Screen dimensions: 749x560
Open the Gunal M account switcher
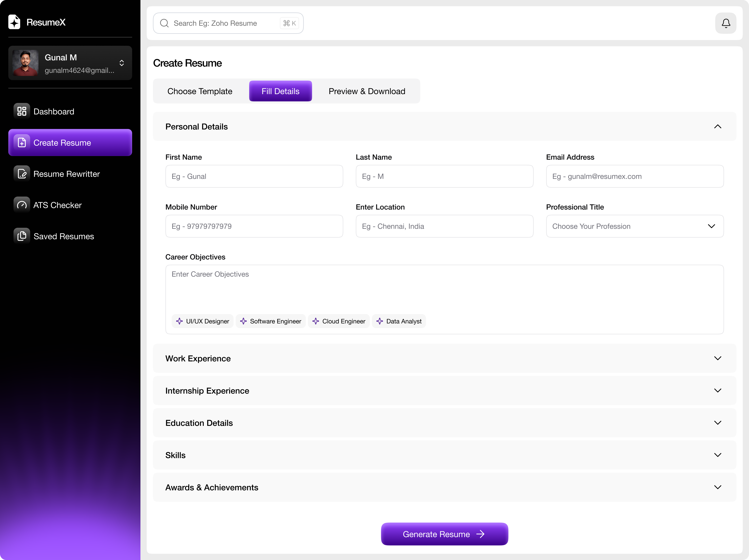121,63
